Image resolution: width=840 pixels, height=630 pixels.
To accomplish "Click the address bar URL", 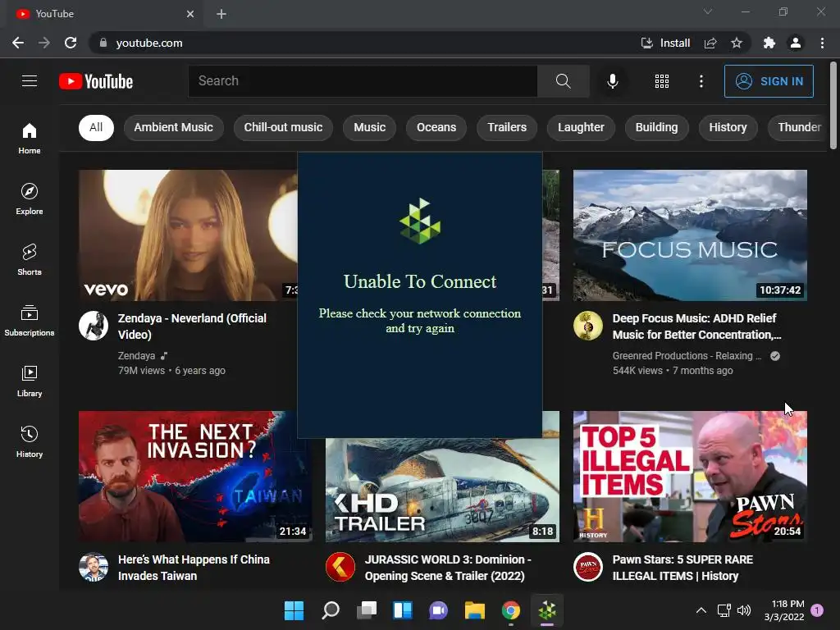I will click(x=149, y=43).
